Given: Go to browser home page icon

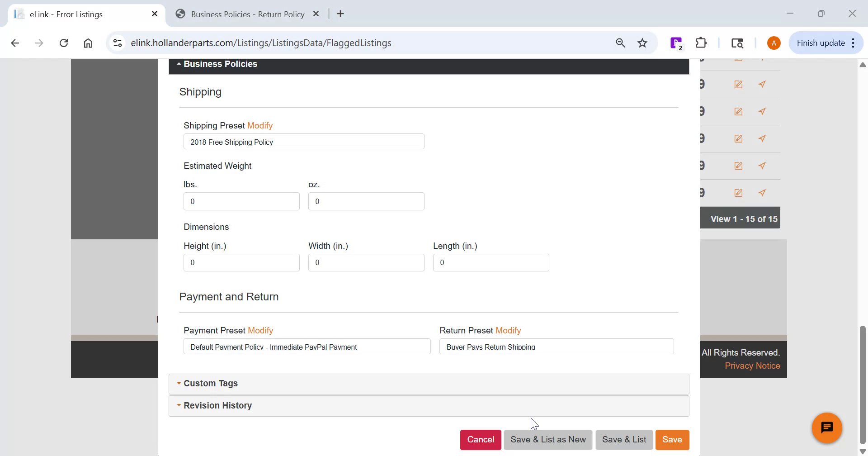Looking at the screenshot, I should (88, 43).
